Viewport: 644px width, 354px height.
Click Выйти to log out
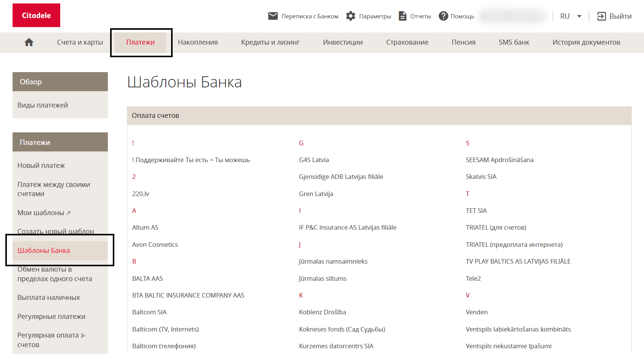pos(620,16)
